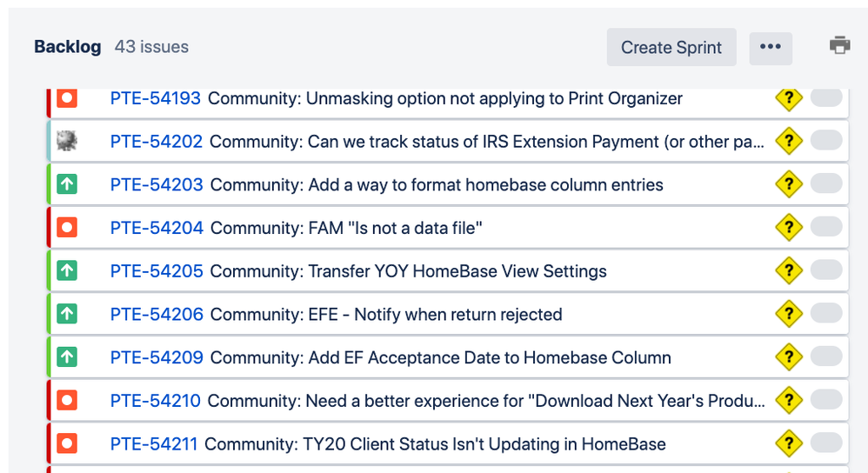Viewport: 868px width, 473px height.
Task: Click the bug icon for PTE-54193
Action: pos(67,98)
